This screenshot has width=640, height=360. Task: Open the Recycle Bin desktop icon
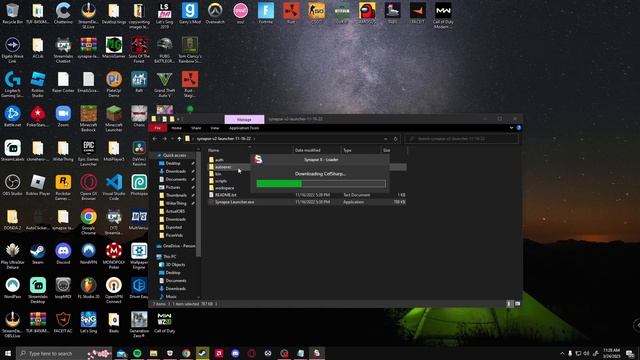(12, 13)
